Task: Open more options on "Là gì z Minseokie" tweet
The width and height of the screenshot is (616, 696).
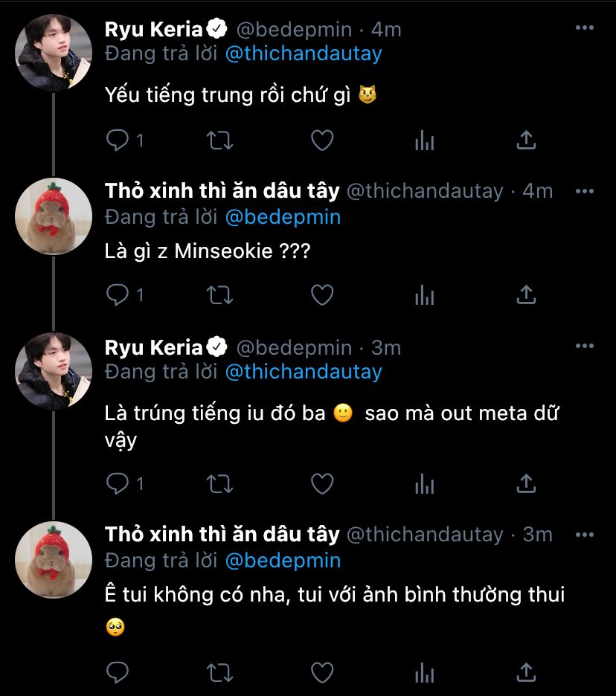Action: tap(585, 190)
